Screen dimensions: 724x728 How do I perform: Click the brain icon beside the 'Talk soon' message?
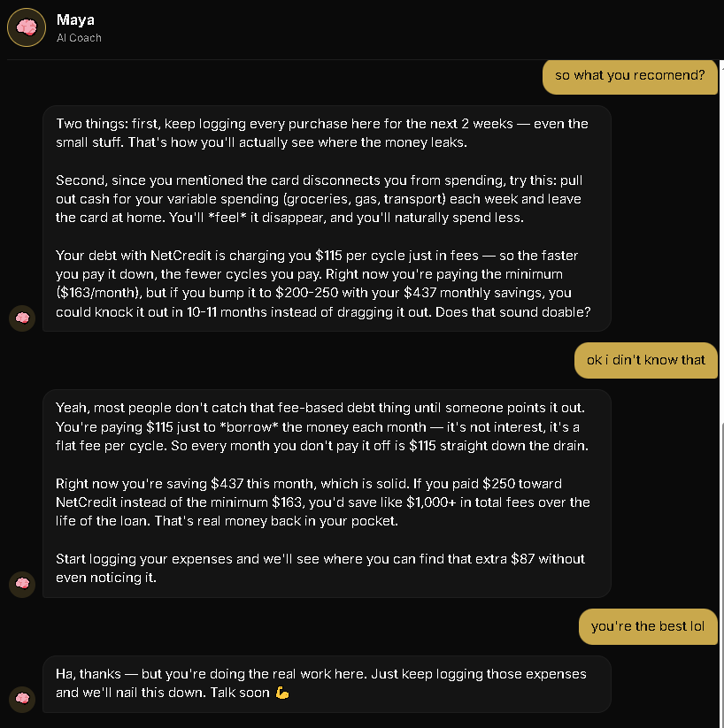coord(22,699)
